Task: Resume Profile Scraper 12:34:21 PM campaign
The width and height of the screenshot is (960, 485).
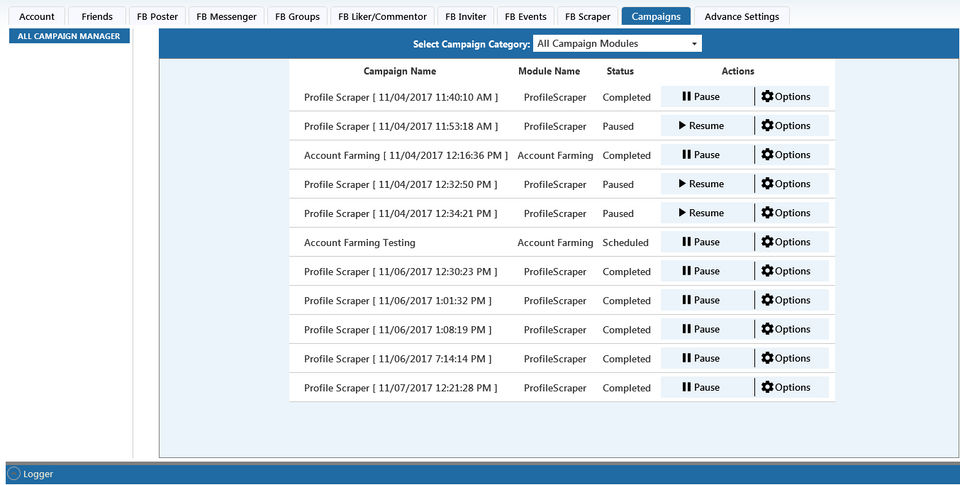Action: [707, 213]
